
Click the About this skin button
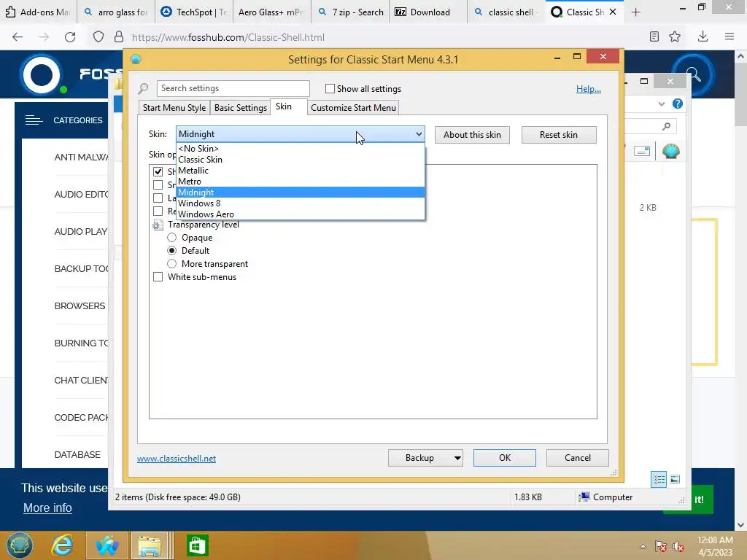(x=472, y=135)
